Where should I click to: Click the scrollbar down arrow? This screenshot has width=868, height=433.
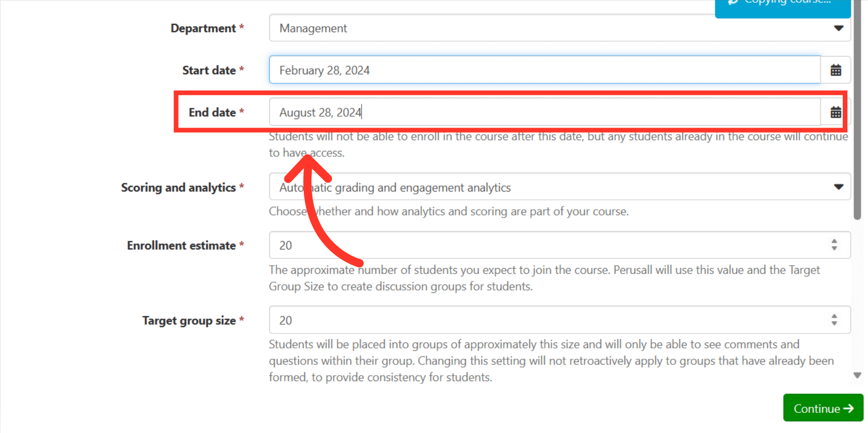(858, 375)
